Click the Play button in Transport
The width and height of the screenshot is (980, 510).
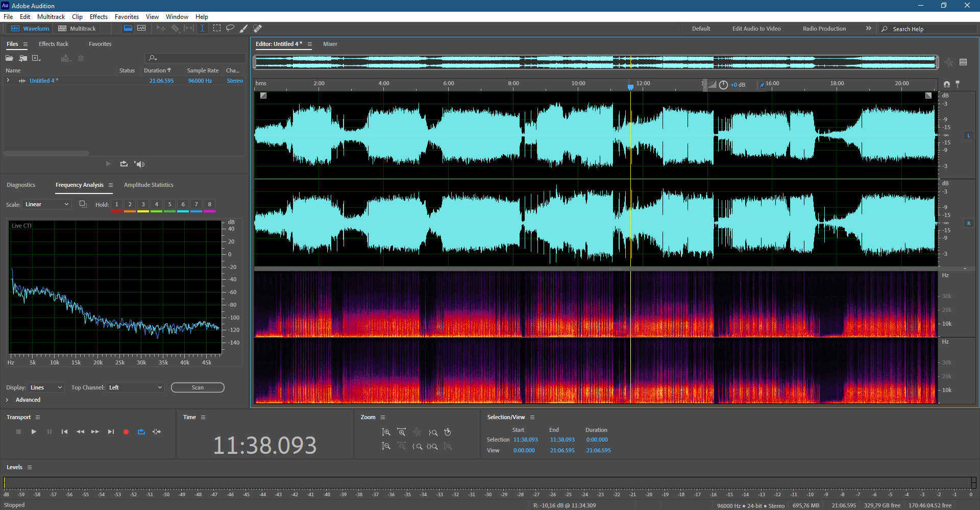click(34, 432)
